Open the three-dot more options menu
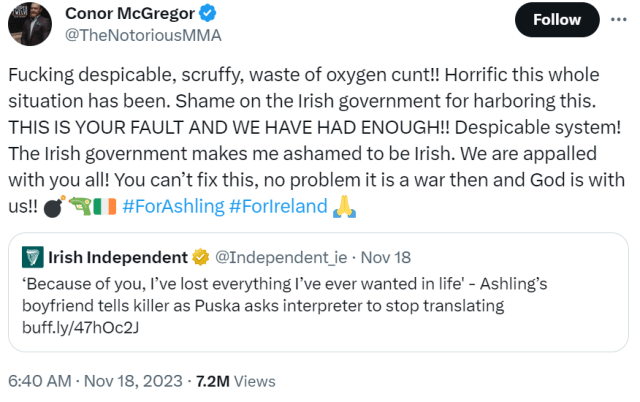 point(618,20)
